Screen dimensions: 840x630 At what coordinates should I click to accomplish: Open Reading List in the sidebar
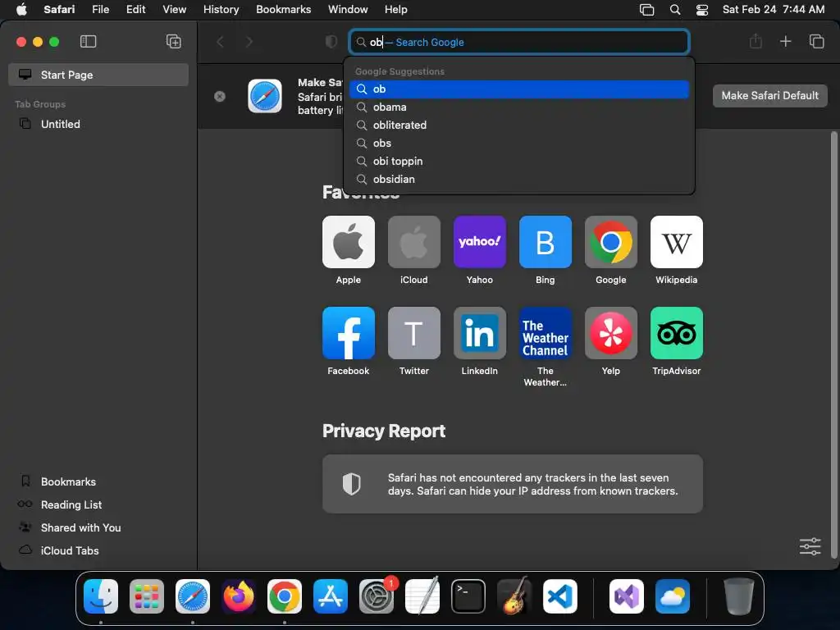coord(98,504)
